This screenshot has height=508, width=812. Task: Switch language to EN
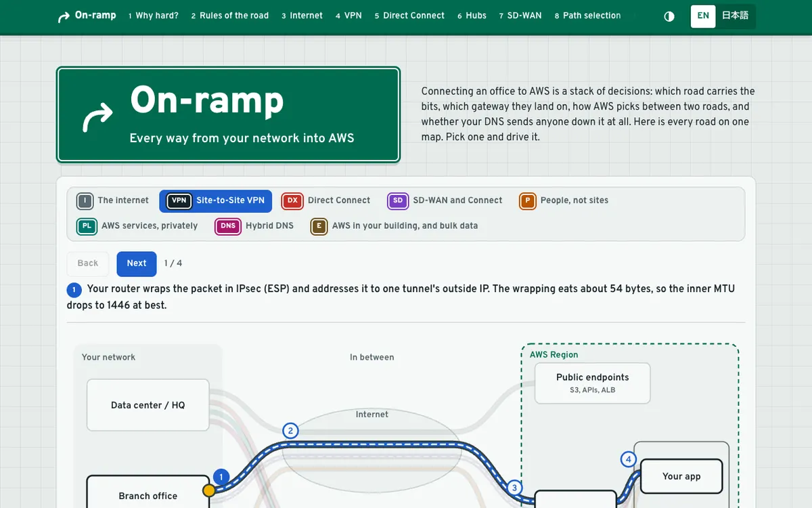[703, 16]
